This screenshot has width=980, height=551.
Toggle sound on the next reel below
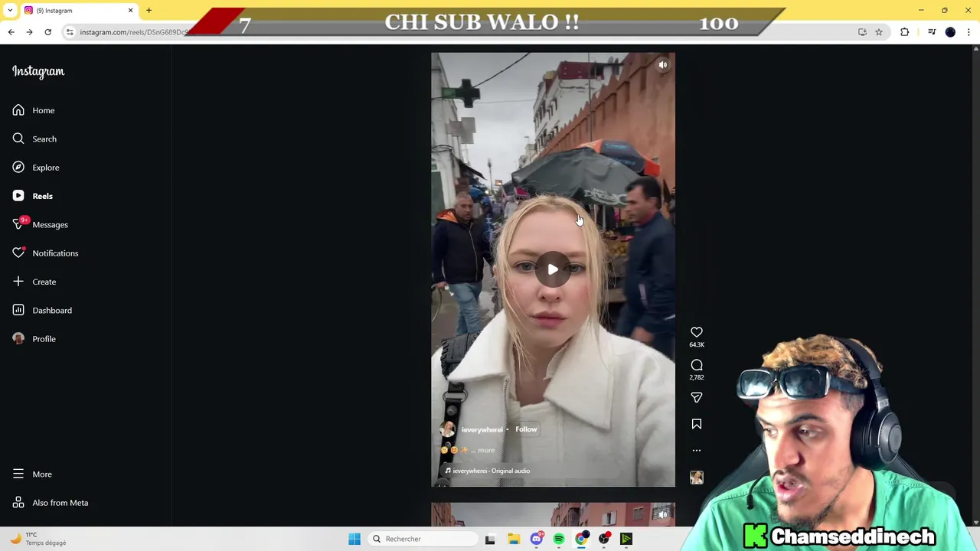click(x=663, y=514)
